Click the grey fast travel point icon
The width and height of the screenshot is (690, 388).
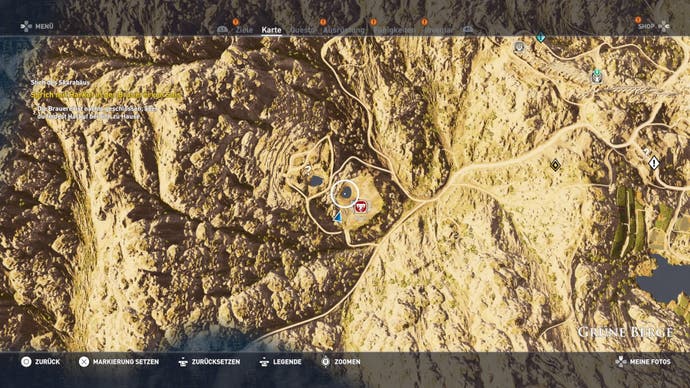520,47
